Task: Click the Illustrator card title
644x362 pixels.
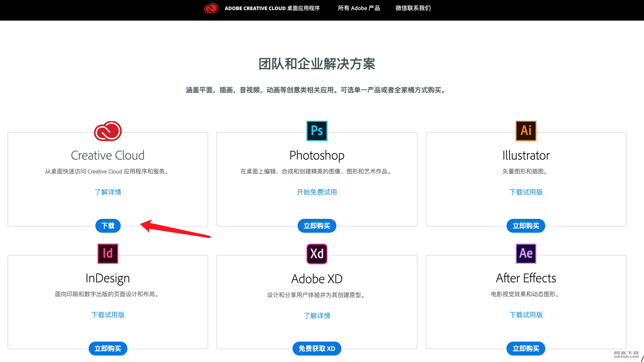Action: click(526, 155)
